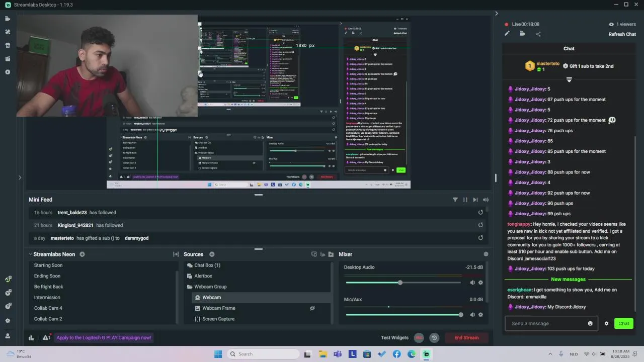The width and height of the screenshot is (644, 362).
Task: Click the green Chat send button
Action: (x=623, y=323)
